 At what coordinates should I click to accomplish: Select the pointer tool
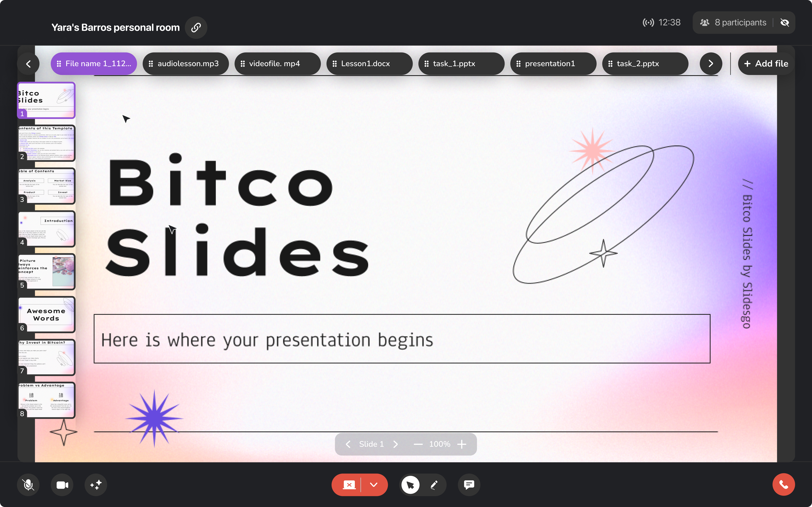(x=410, y=485)
